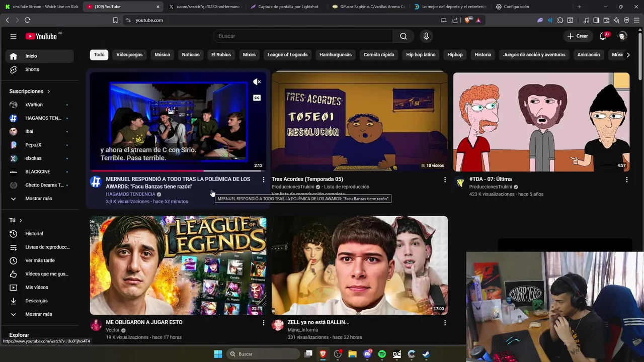Open Tres Acordes T05E01 thumbnail
This screenshot has height=362, width=644.
pyautogui.click(x=360, y=122)
